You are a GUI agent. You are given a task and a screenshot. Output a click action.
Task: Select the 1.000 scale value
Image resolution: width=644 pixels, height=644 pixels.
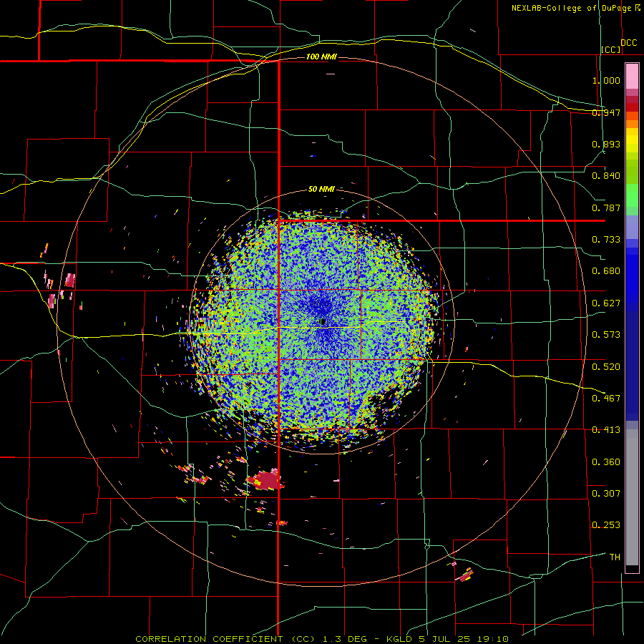tap(606, 80)
